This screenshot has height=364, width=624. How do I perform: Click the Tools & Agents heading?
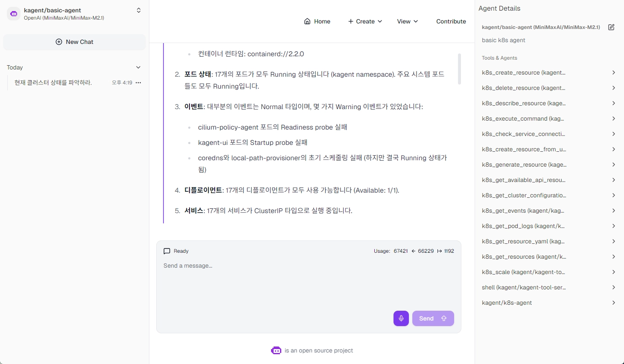[499, 58]
